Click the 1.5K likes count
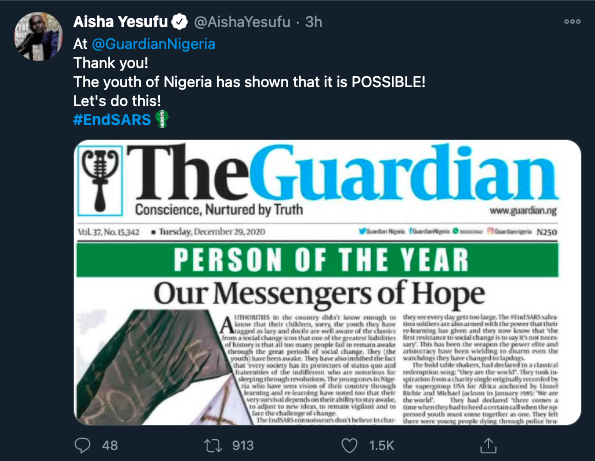The width and height of the screenshot is (595, 461). pyautogui.click(x=381, y=445)
